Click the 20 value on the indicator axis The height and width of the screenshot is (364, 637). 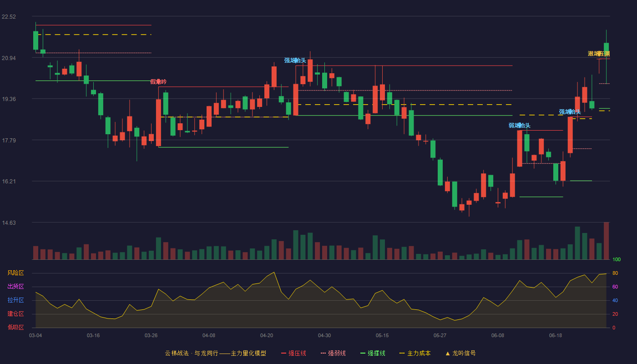pos(615,314)
